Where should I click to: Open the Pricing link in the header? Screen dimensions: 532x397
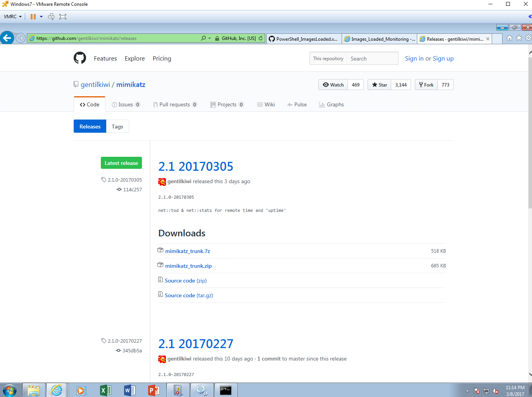click(x=162, y=58)
